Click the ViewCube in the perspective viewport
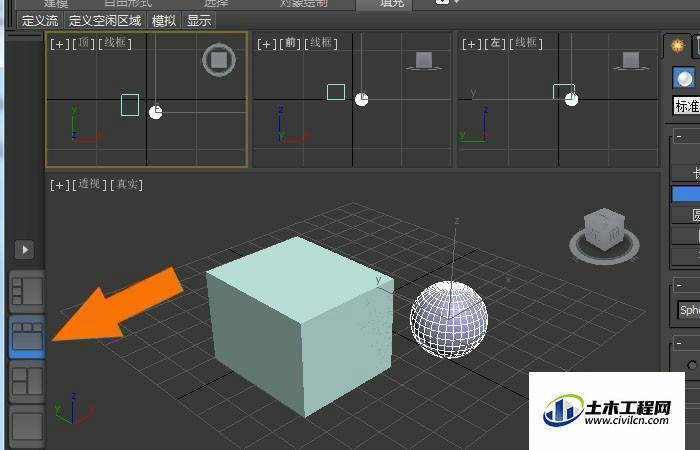The image size is (700, 450). [604, 228]
